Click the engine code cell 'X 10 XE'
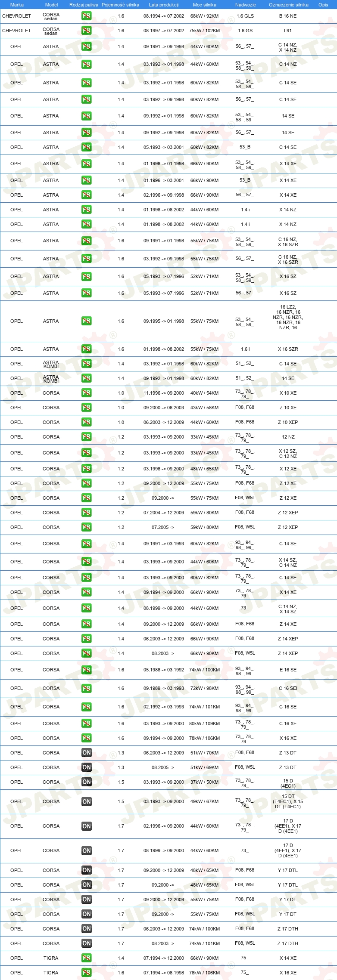Screen dimensions: 337x980 288,393
